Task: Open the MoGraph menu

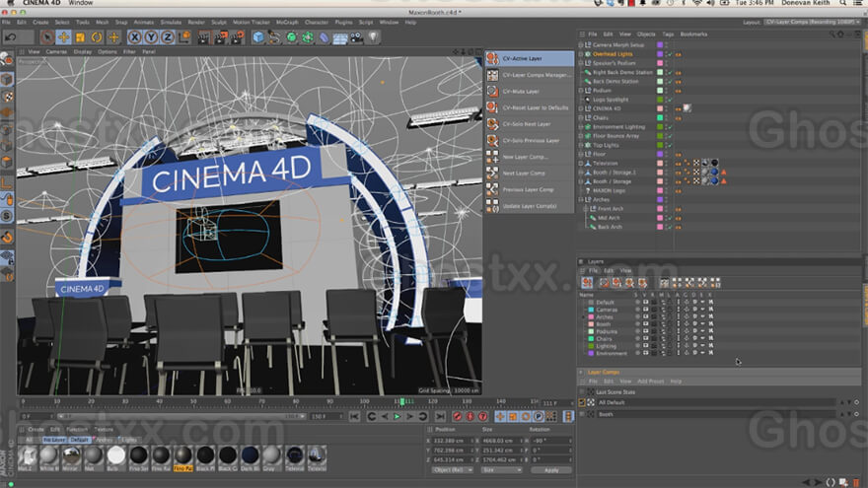Action: [287, 22]
